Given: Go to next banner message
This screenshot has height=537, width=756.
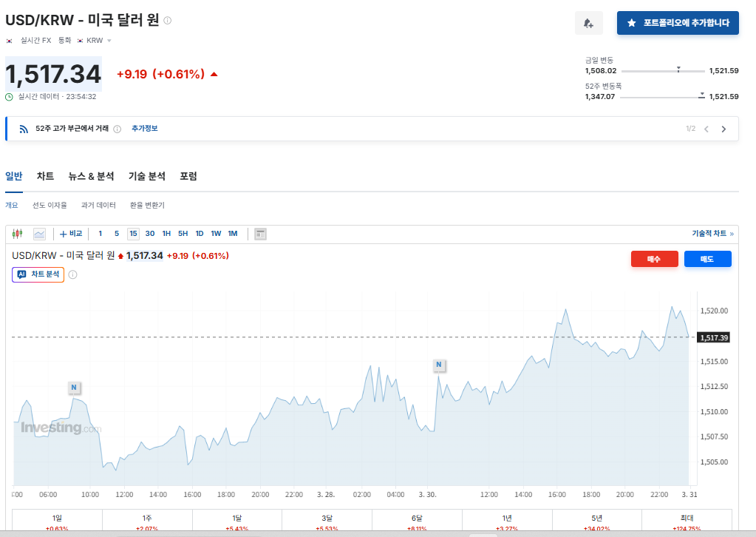Looking at the screenshot, I should [x=723, y=129].
